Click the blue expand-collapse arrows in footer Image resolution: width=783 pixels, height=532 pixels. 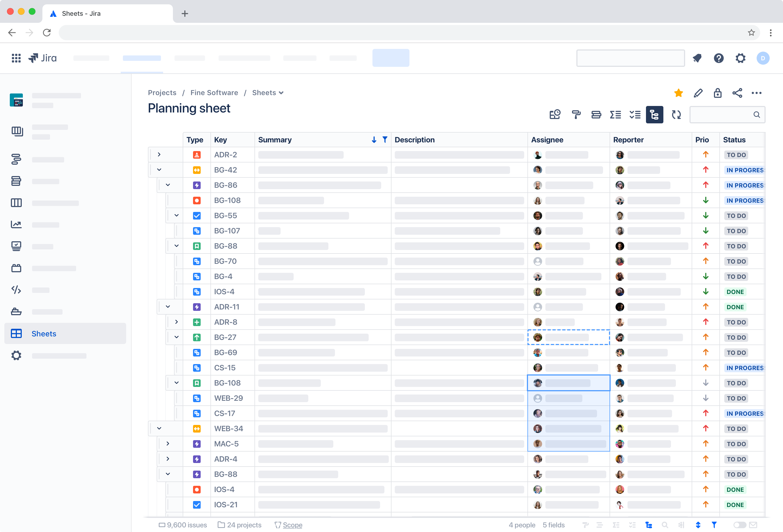698,525
